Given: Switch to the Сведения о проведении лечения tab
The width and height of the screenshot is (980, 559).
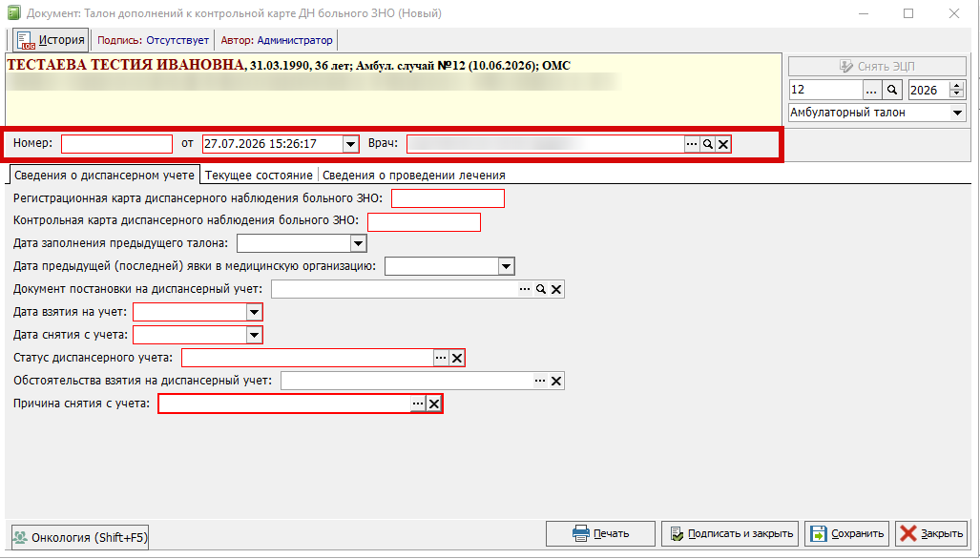Looking at the screenshot, I should coord(414,176).
